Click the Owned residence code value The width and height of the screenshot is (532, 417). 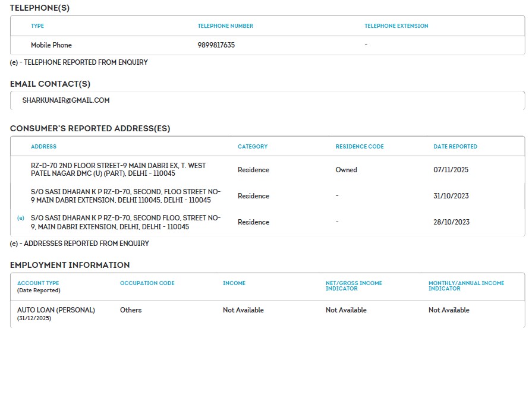[x=346, y=170]
